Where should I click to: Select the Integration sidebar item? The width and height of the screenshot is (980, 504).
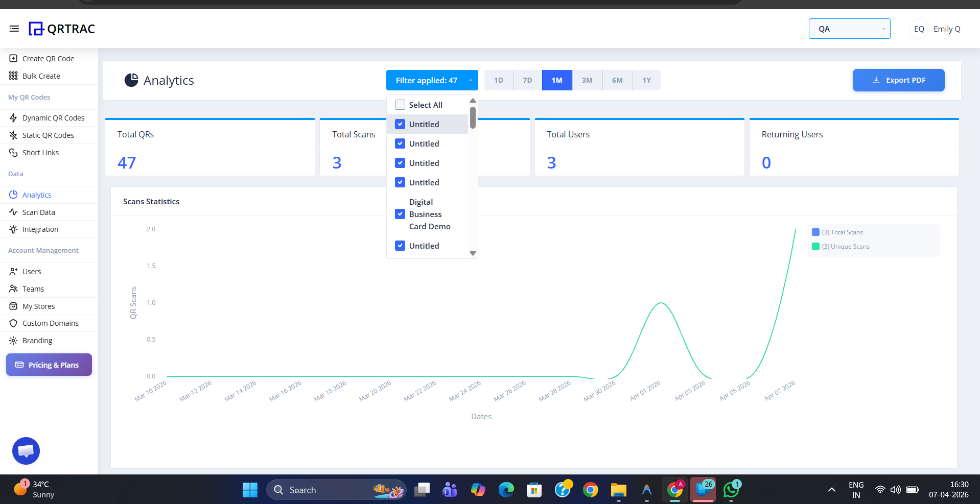tap(40, 229)
